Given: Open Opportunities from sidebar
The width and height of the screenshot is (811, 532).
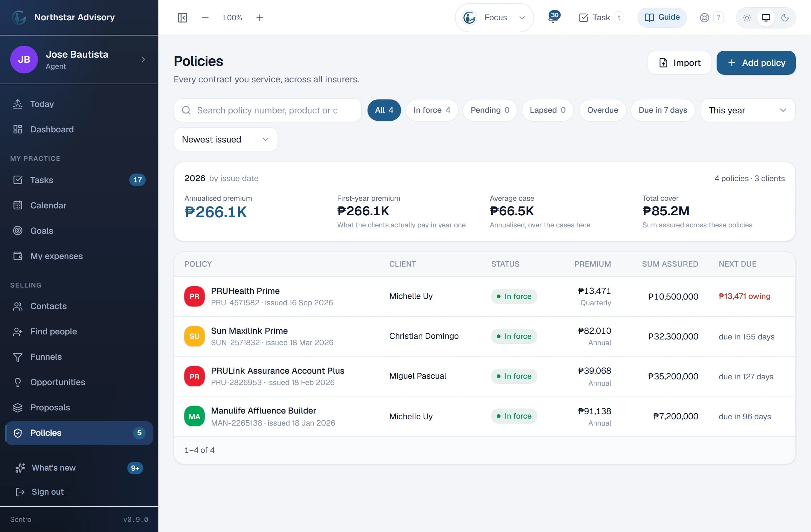Looking at the screenshot, I should click(79, 382).
